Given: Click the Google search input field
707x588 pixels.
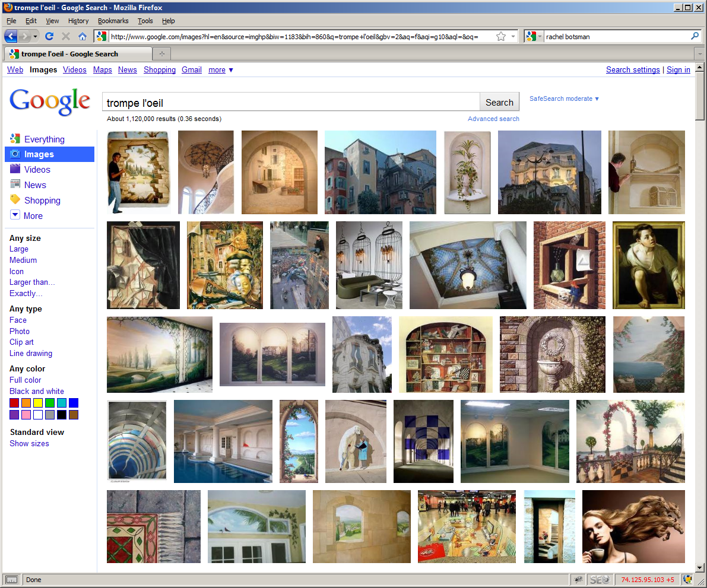Looking at the screenshot, I should click(291, 102).
